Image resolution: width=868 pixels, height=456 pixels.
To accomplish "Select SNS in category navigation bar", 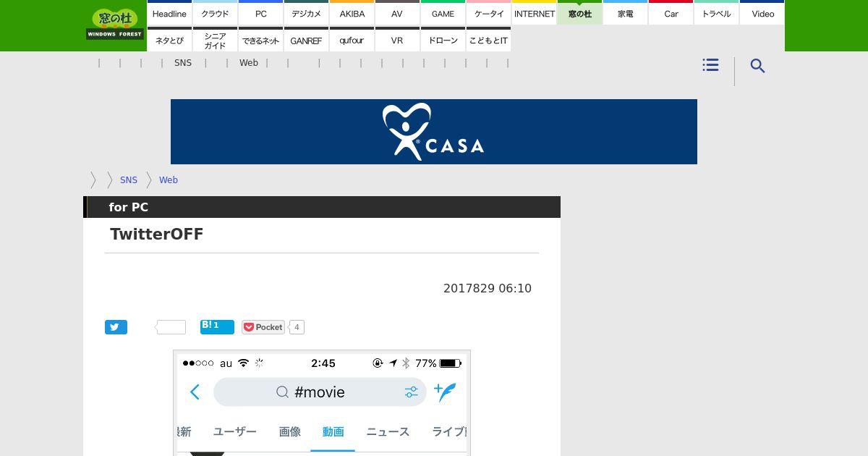I will point(183,63).
